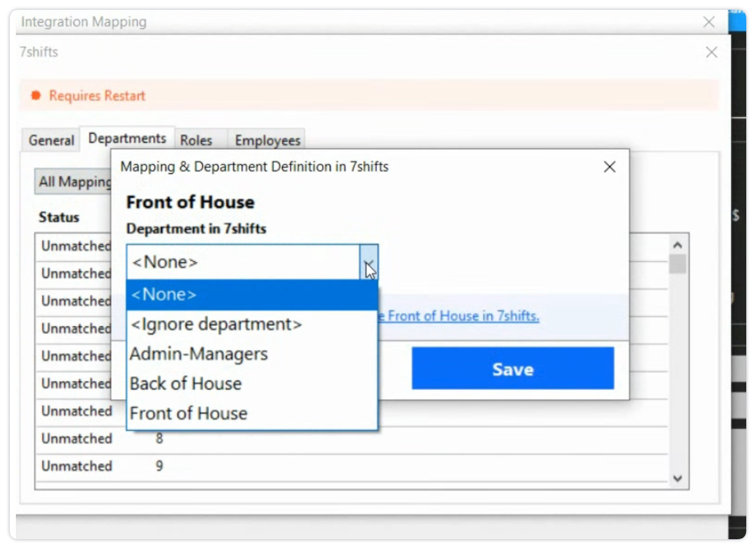Select Admin-Managers from the dropdown list

pos(199,354)
